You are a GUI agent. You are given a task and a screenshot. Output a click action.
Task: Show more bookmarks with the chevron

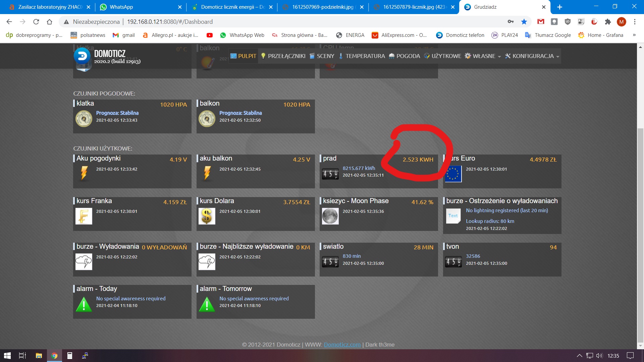[634, 35]
